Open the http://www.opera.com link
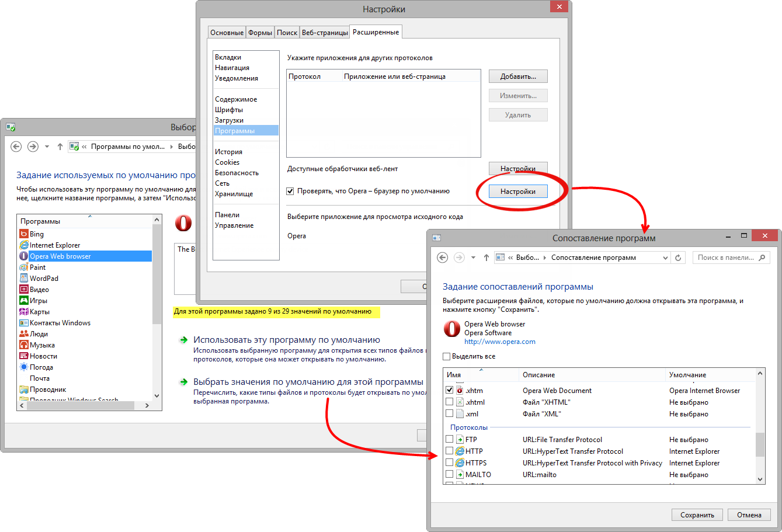 pos(500,342)
